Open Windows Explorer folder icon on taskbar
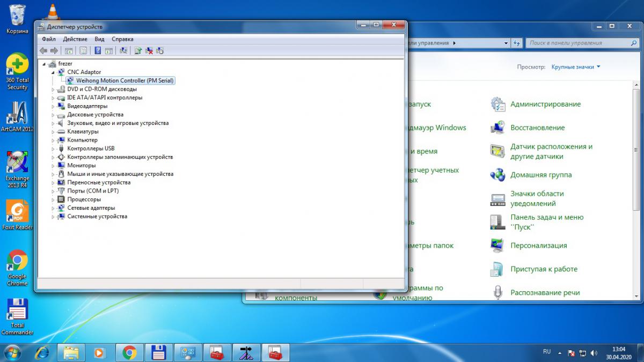 [71, 352]
